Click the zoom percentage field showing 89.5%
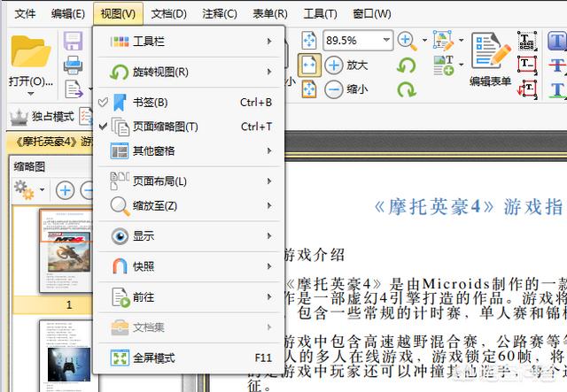The height and width of the screenshot is (392, 567). 353,40
